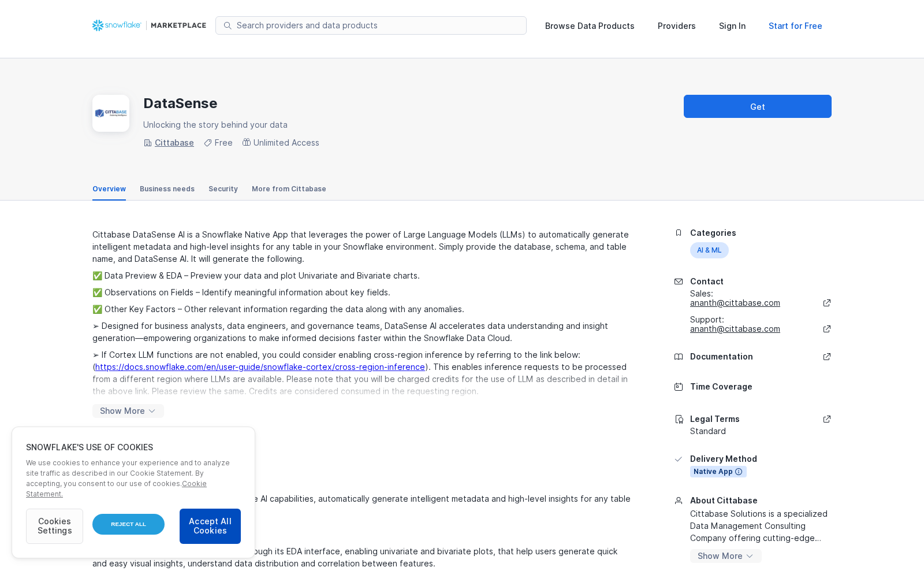Image resolution: width=924 pixels, height=578 pixels.
Task: Click the Support email ananth@cittabase.com
Action: point(735,329)
